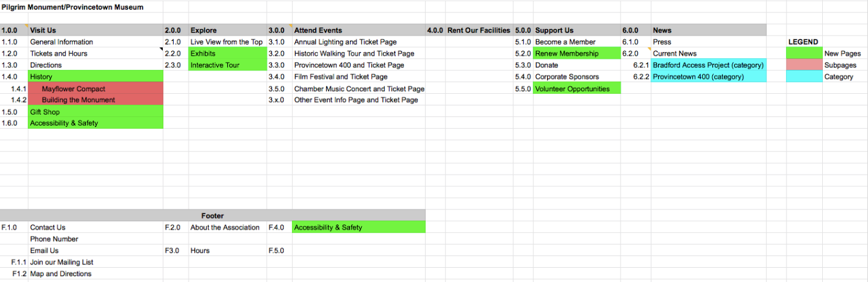This screenshot has height=282, width=868.
Task: Select the green 'Volunteer Opportunities' cell
Action: click(x=577, y=89)
